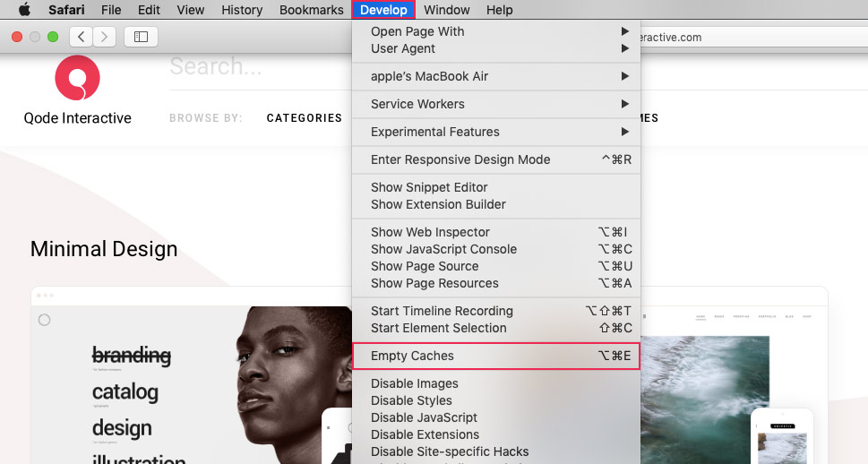
Task: Toggle Disable JavaScript option
Action: click(x=496, y=417)
